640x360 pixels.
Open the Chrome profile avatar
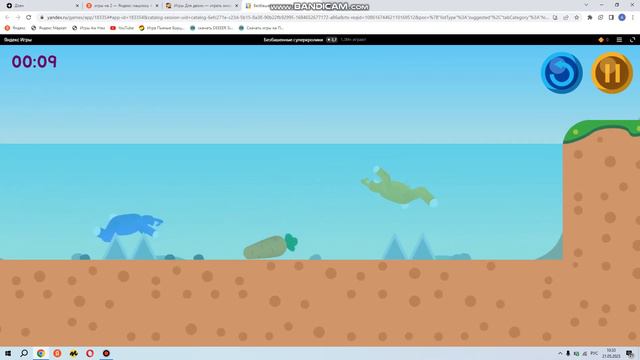pyautogui.click(x=622, y=18)
